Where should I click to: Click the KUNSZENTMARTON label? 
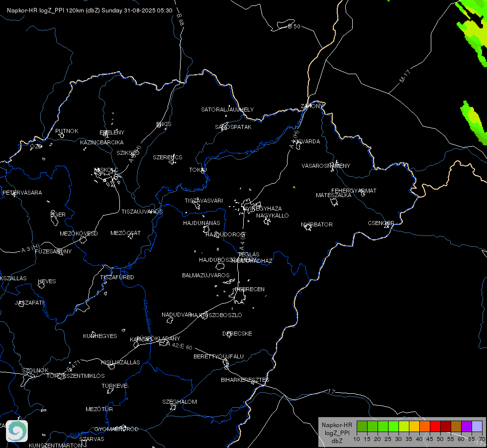pos(56,445)
